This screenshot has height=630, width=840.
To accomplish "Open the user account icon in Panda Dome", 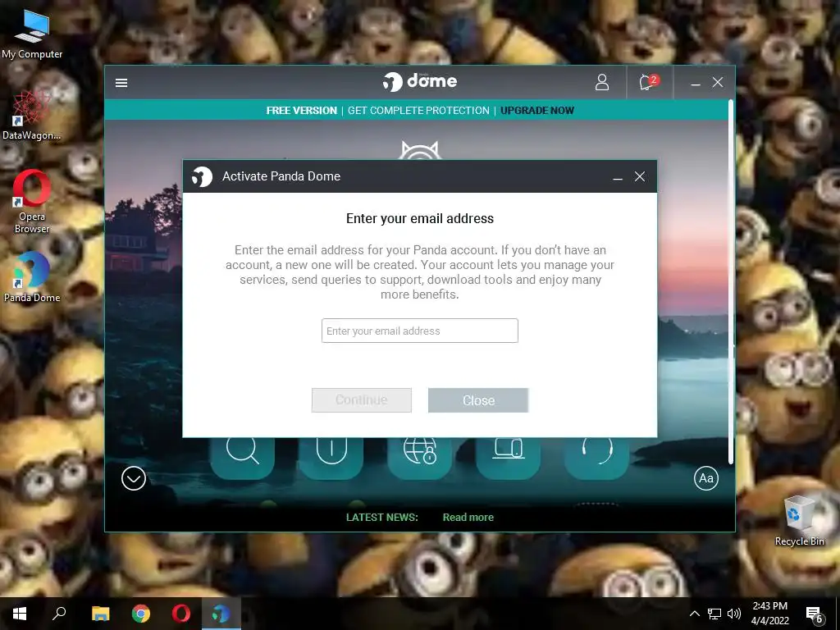I will [x=602, y=82].
